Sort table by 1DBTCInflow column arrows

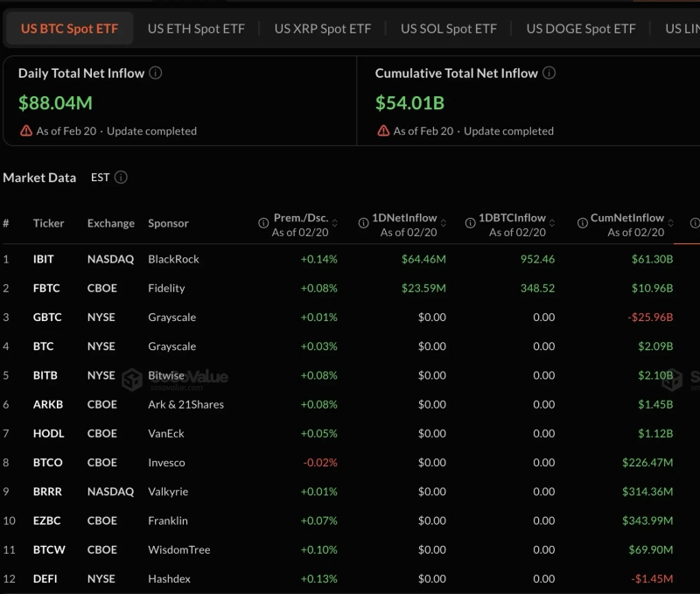click(553, 224)
